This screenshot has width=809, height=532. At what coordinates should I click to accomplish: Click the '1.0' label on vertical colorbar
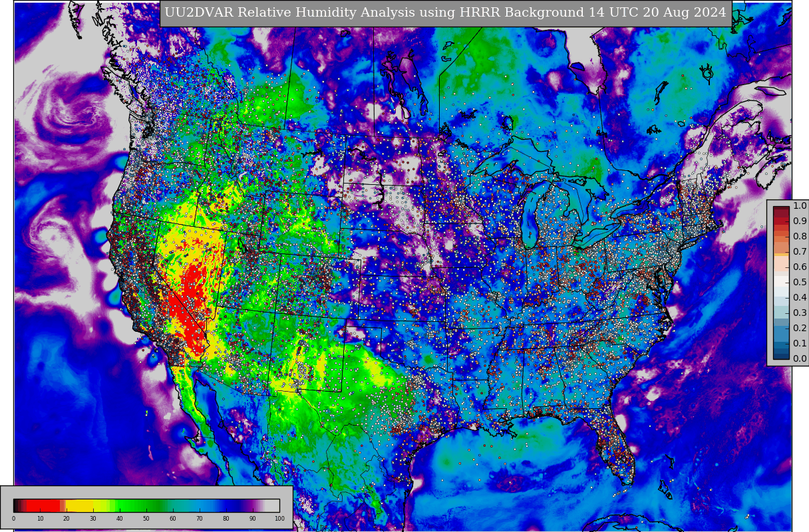(800, 206)
